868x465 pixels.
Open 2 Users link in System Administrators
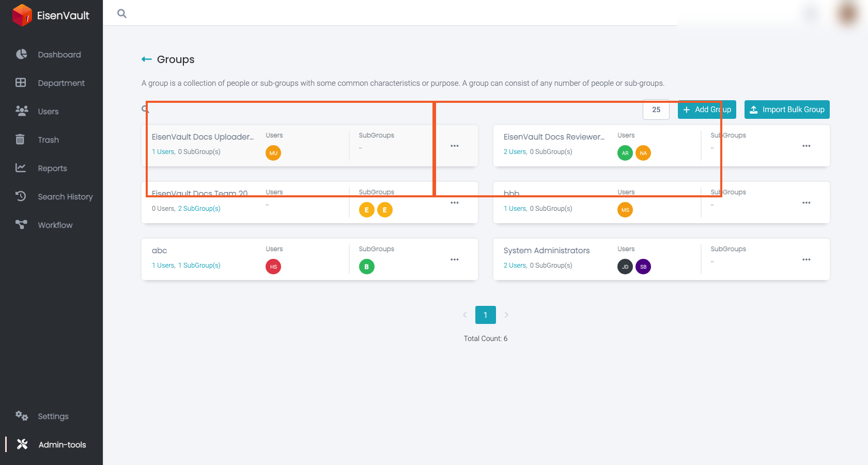515,266
